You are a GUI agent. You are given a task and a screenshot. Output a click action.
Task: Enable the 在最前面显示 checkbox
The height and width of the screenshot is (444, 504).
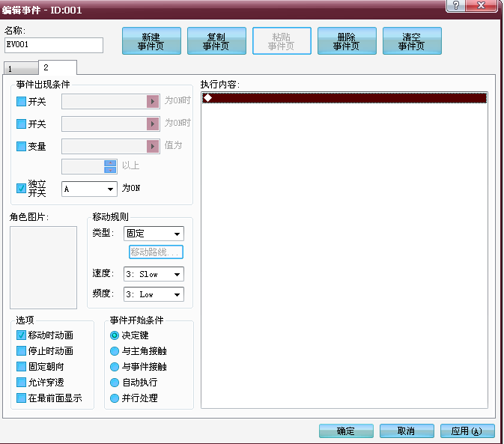tap(21, 398)
